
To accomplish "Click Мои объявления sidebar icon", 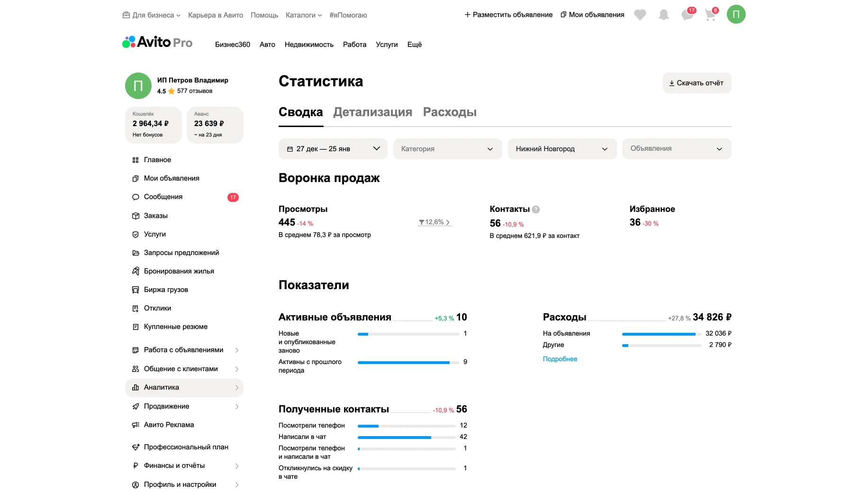I will pos(136,179).
